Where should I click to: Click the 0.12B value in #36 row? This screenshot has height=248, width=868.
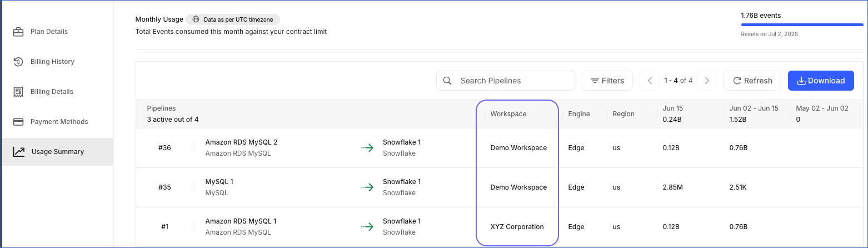pos(672,148)
